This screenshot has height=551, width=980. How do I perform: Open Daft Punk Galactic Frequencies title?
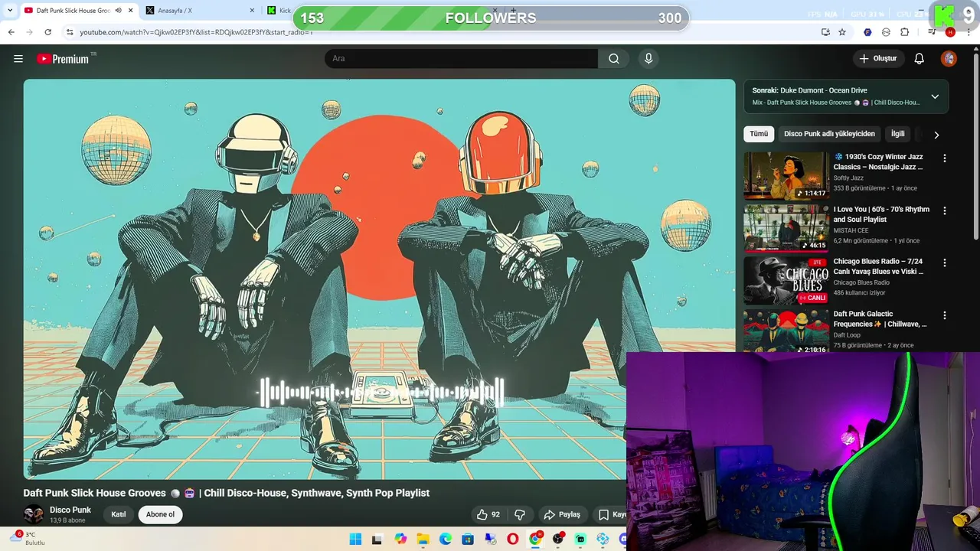pos(880,319)
